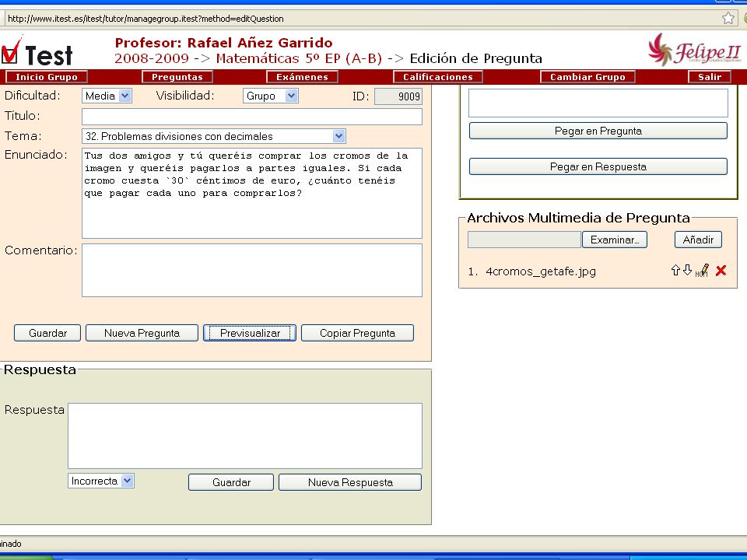Click the browser address bar URL

[146, 19]
